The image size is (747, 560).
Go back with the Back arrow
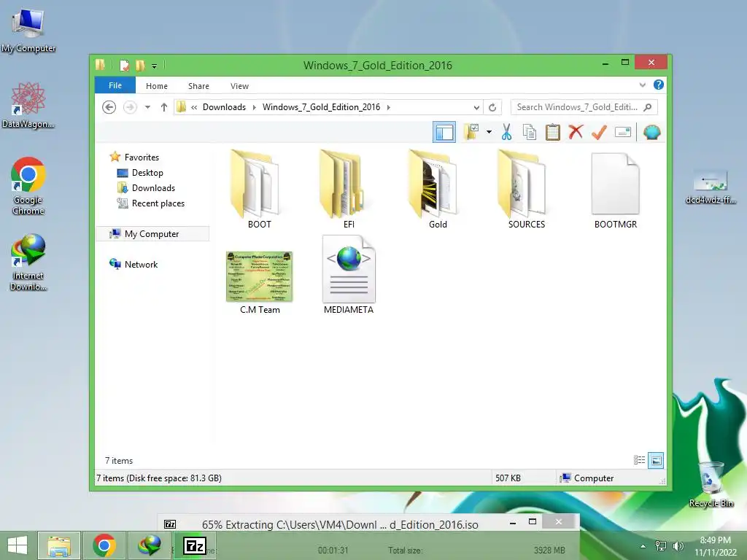(109, 107)
